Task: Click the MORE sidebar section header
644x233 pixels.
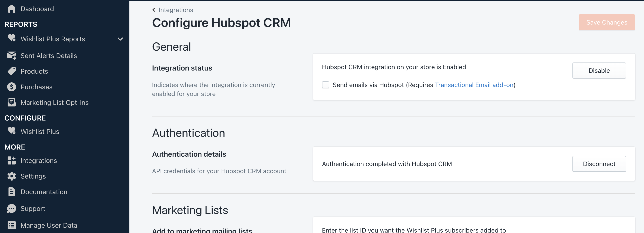Action: (15, 147)
